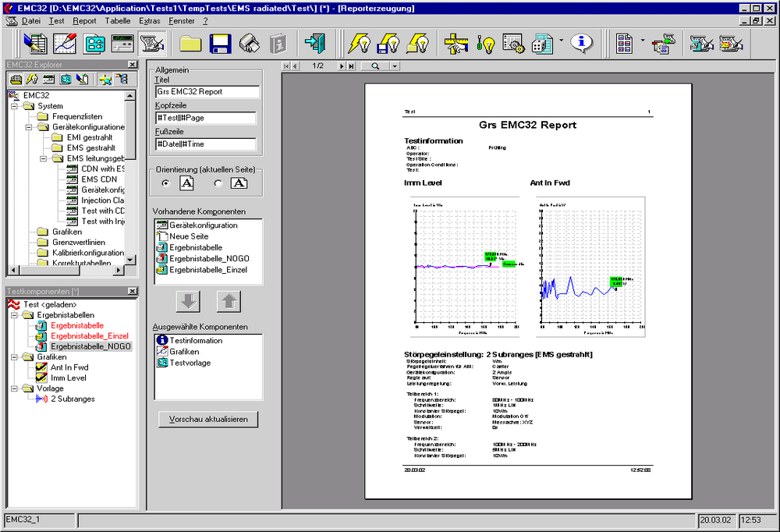Screen dimensions: 780x532
Task: Open folder icon in main toolbar
Action: 191,43
